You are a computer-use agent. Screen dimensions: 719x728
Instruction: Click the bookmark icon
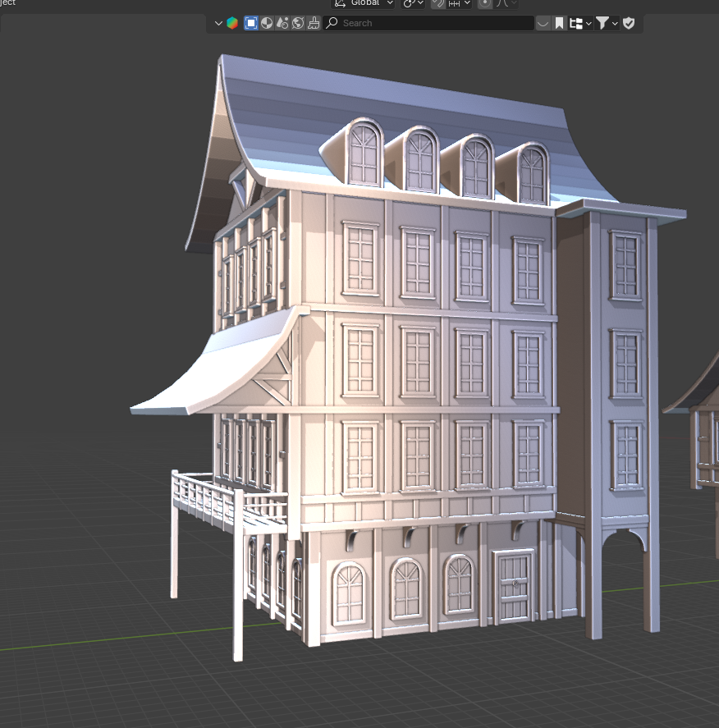pyautogui.click(x=559, y=23)
